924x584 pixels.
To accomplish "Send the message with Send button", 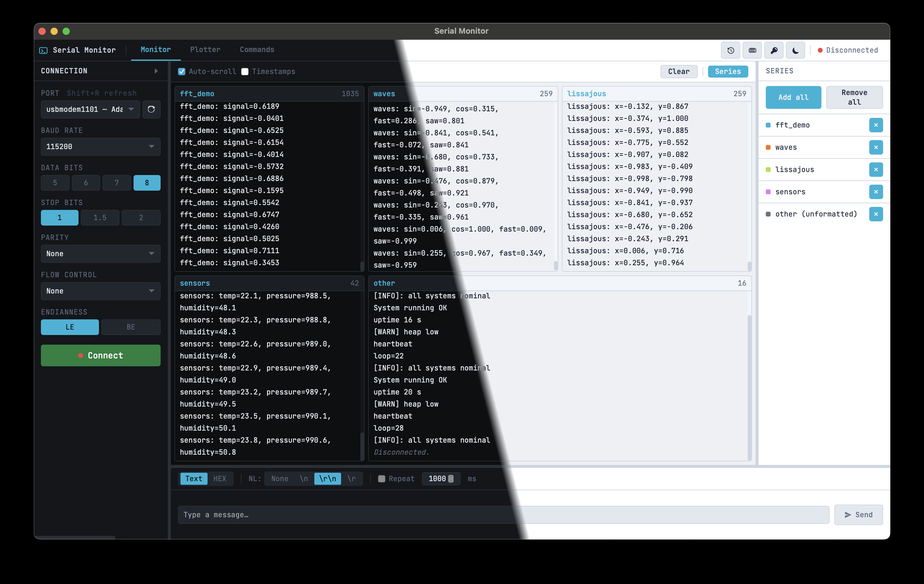I will 858,515.
